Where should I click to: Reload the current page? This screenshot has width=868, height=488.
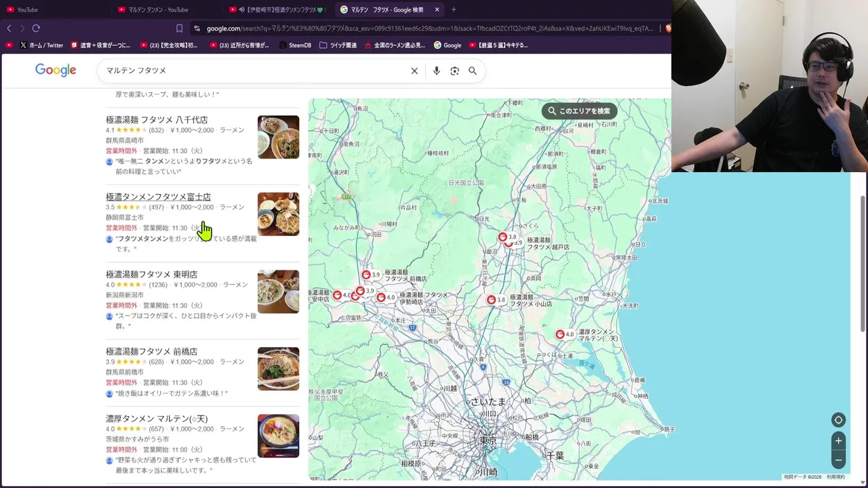pyautogui.click(x=36, y=28)
